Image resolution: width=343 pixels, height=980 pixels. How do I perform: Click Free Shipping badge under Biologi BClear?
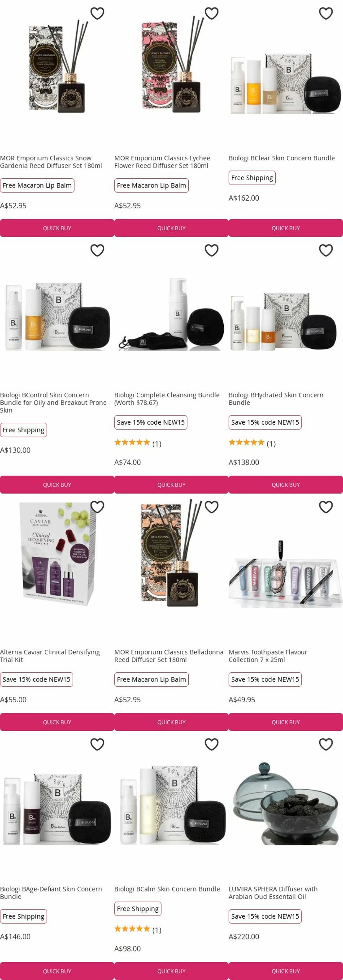[x=252, y=178]
